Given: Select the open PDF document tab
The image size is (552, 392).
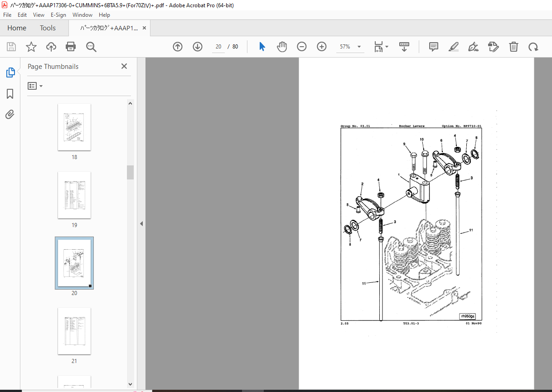Looking at the screenshot, I should tap(109, 28).
